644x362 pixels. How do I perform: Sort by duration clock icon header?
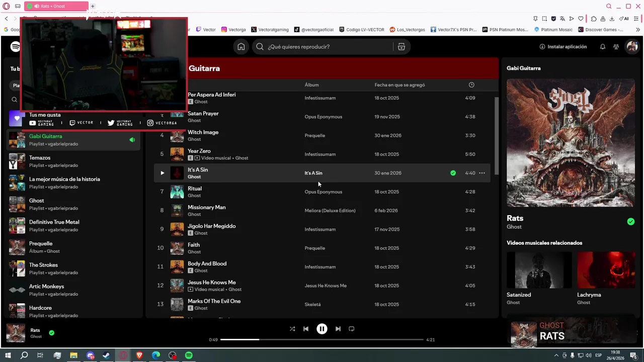pyautogui.click(x=471, y=85)
